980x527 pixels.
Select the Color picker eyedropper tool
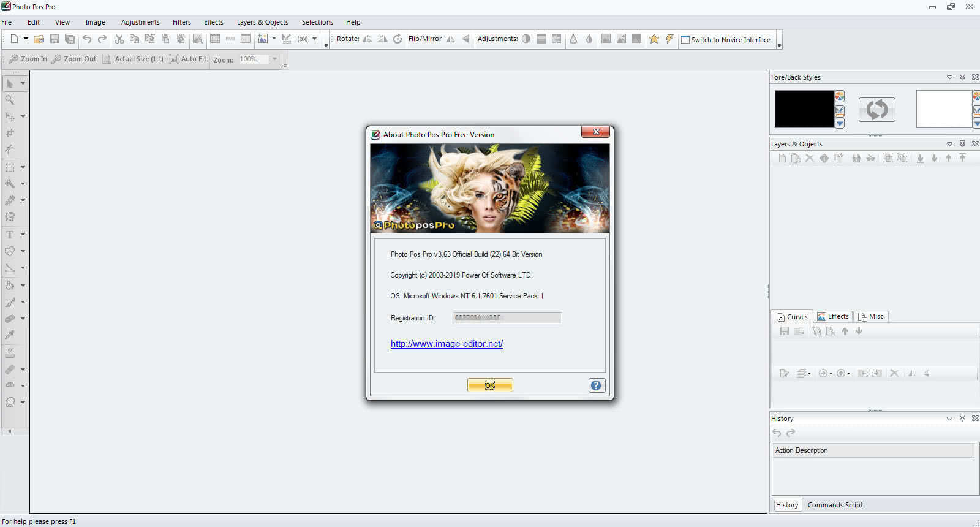10,335
